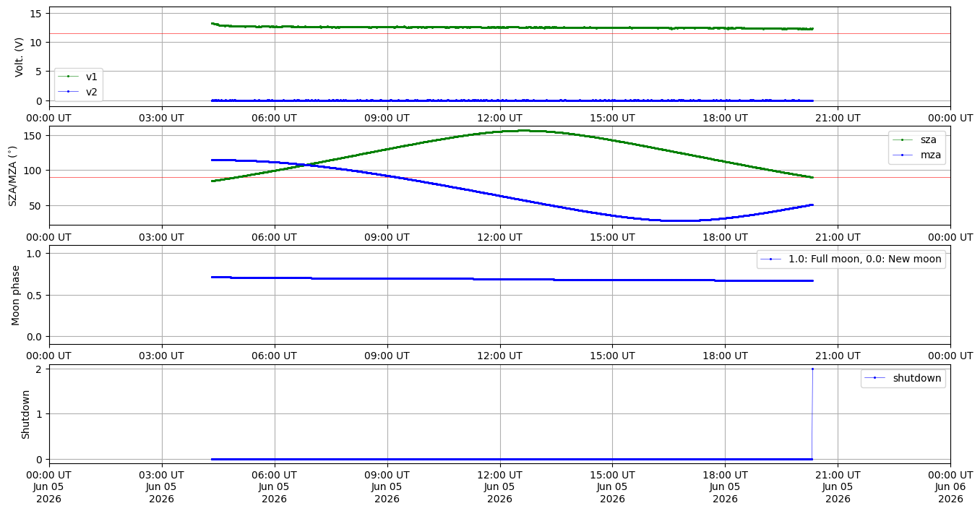
Task: Click the v1 legend entry
Action: pyautogui.click(x=78, y=77)
